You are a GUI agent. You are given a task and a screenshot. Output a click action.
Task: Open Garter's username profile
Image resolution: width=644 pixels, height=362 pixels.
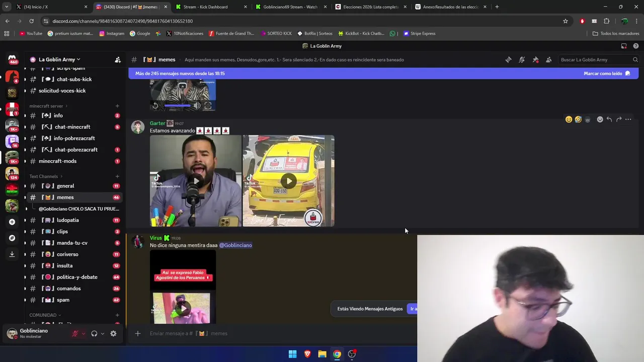(157, 123)
